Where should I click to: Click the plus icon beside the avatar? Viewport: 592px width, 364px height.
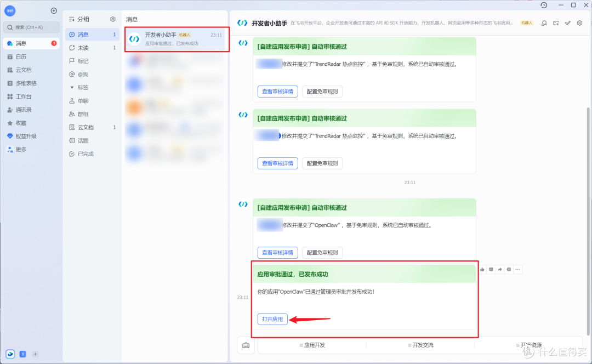[54, 10]
